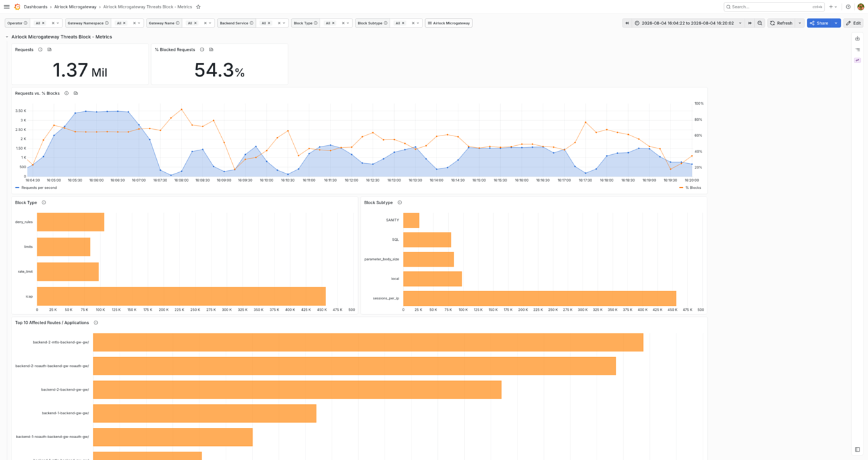Toggle the dock icon at bottom right
The image size is (868, 460).
point(858,450)
